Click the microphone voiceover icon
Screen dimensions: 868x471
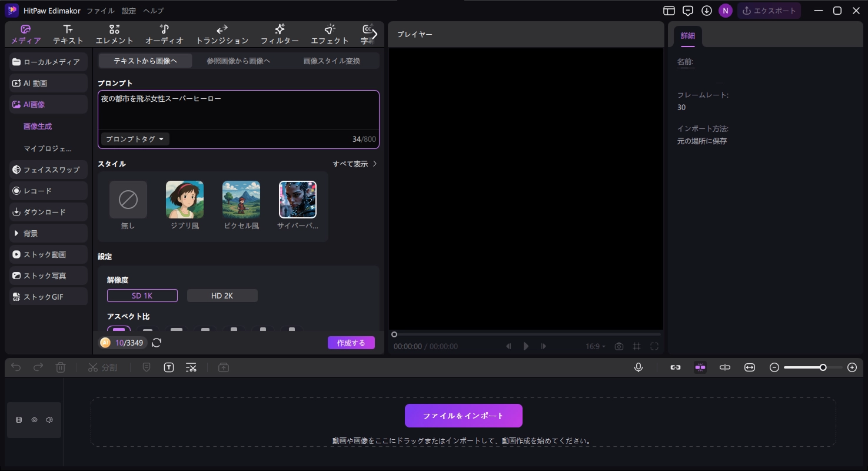[x=638, y=367]
